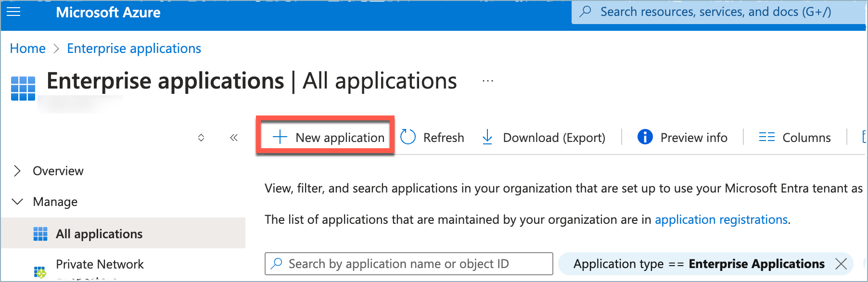The image size is (868, 282).
Task: Select Overview in the sidebar
Action: click(x=58, y=171)
